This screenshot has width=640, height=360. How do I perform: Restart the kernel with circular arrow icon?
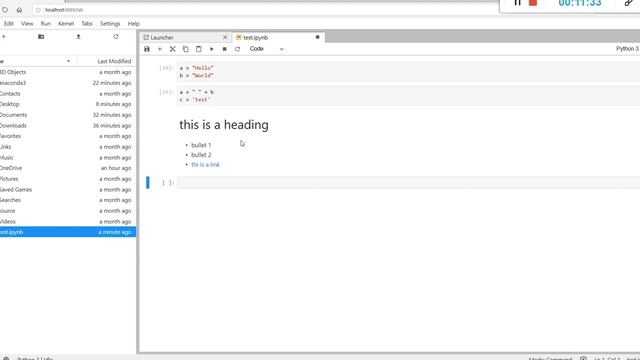[238, 49]
